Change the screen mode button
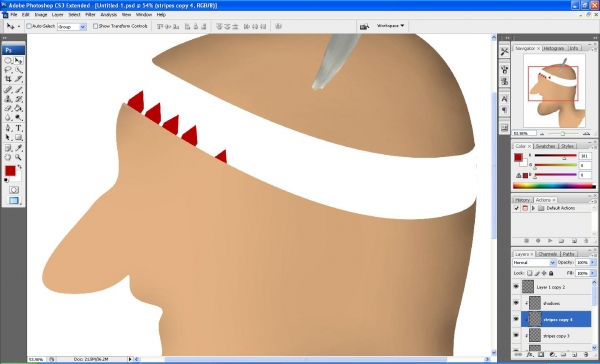This screenshot has width=600, height=364. 14,201
